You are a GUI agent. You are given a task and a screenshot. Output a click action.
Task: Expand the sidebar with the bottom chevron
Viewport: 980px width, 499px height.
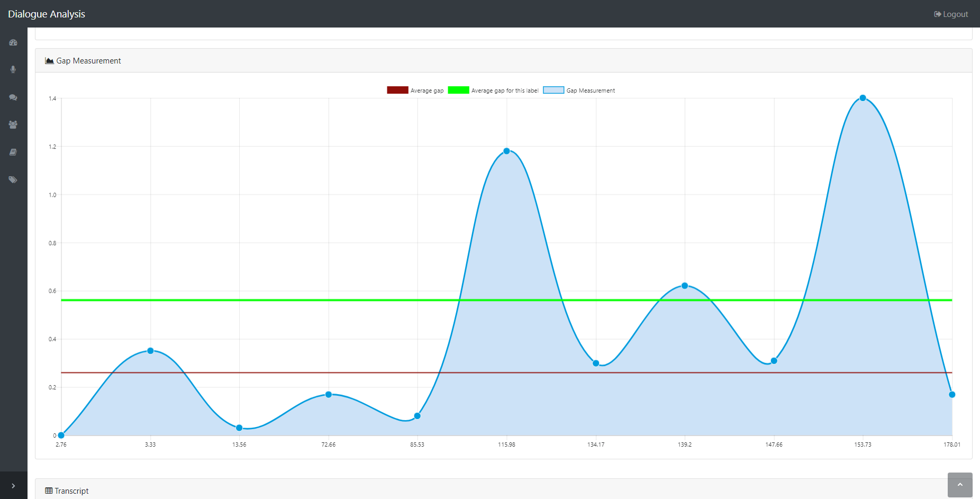(13, 485)
